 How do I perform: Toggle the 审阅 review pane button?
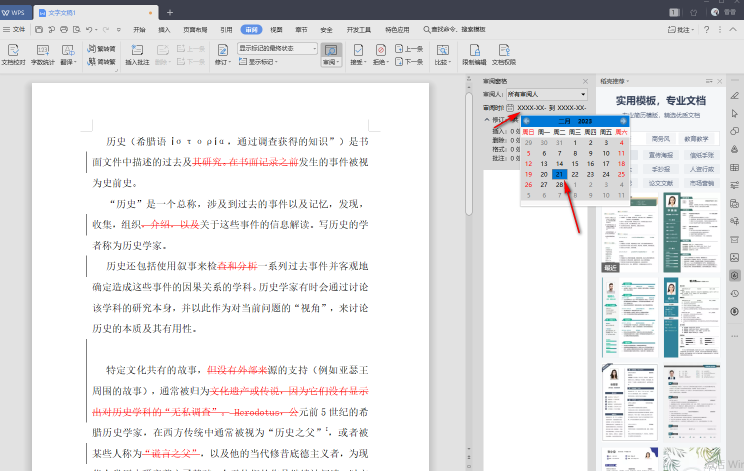click(x=329, y=50)
